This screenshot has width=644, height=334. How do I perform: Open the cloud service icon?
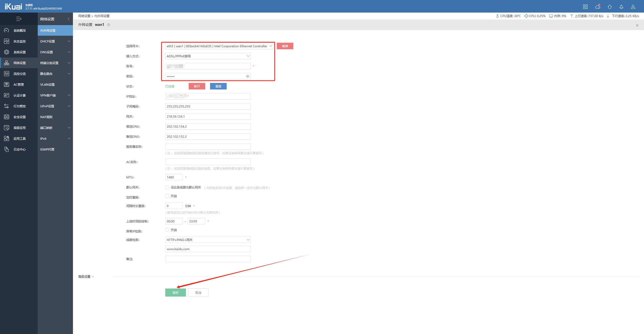598,7
